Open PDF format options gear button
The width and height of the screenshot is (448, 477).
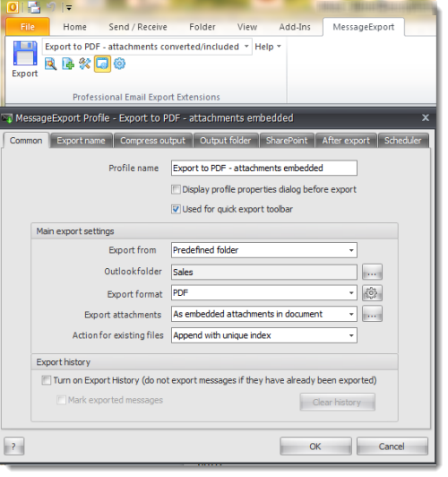(x=372, y=293)
